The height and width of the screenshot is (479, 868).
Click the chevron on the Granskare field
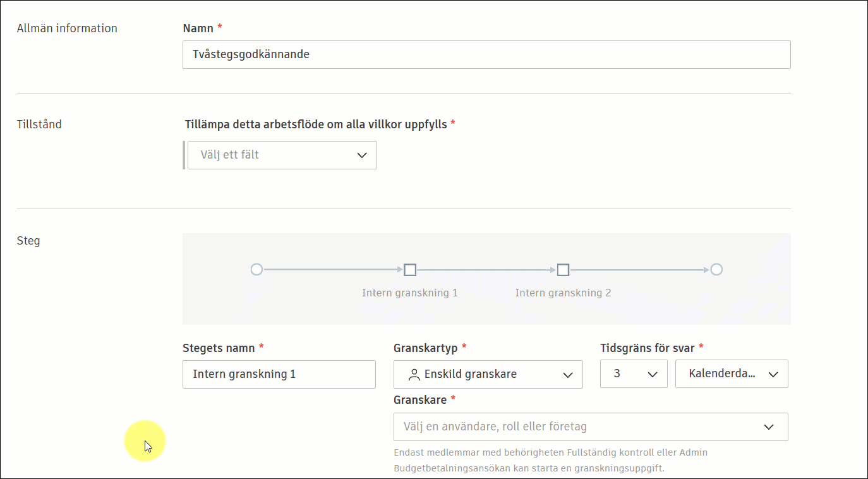click(769, 427)
